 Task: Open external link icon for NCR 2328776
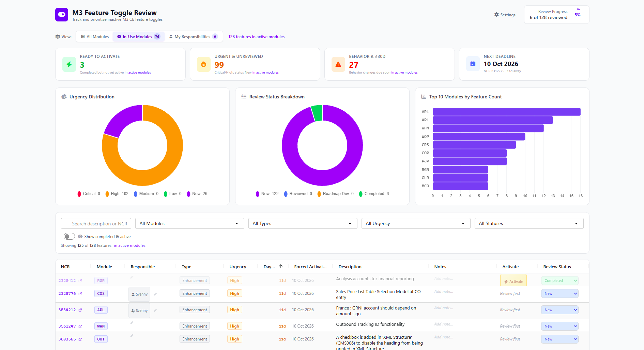click(x=80, y=293)
